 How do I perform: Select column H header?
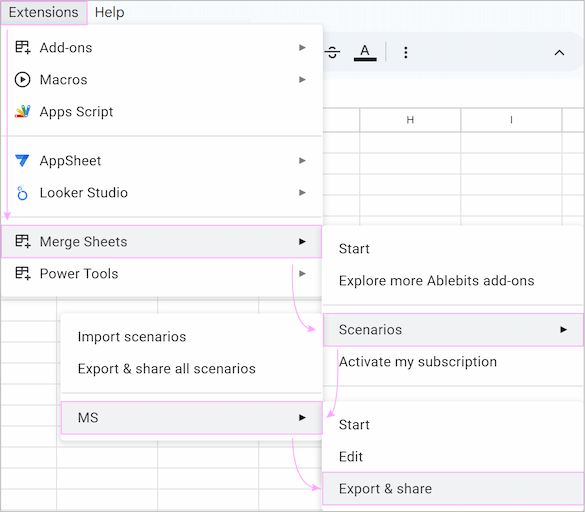tap(410, 120)
